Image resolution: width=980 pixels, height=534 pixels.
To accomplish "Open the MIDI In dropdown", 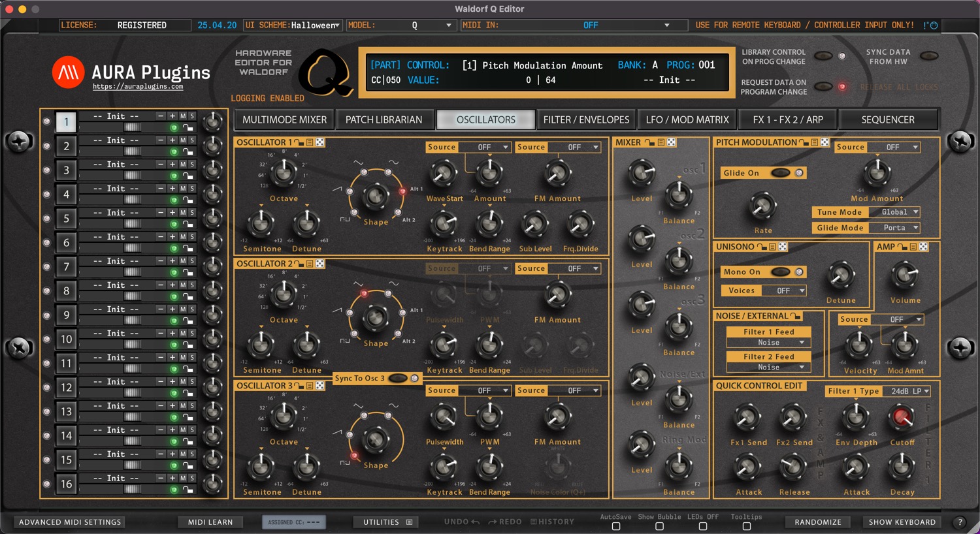I will coord(591,25).
